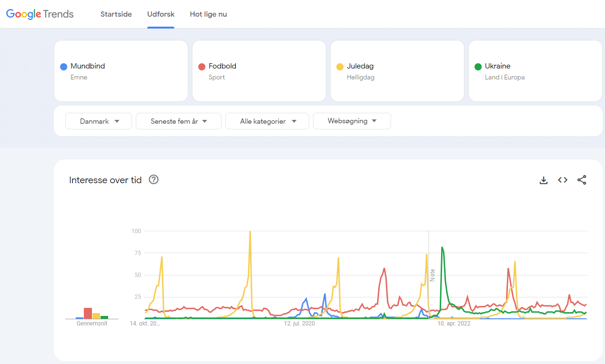Viewport: 605px width, 364px height.
Task: Select the Ukraine Land i Europa card
Action: (535, 70)
